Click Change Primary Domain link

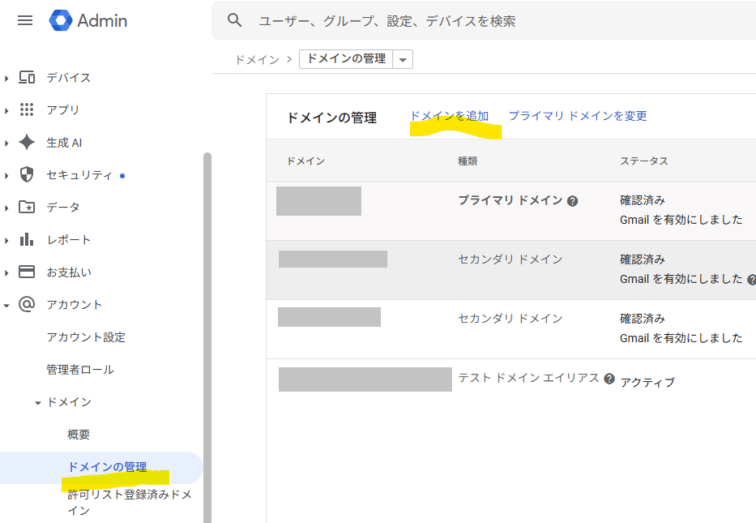[577, 116]
